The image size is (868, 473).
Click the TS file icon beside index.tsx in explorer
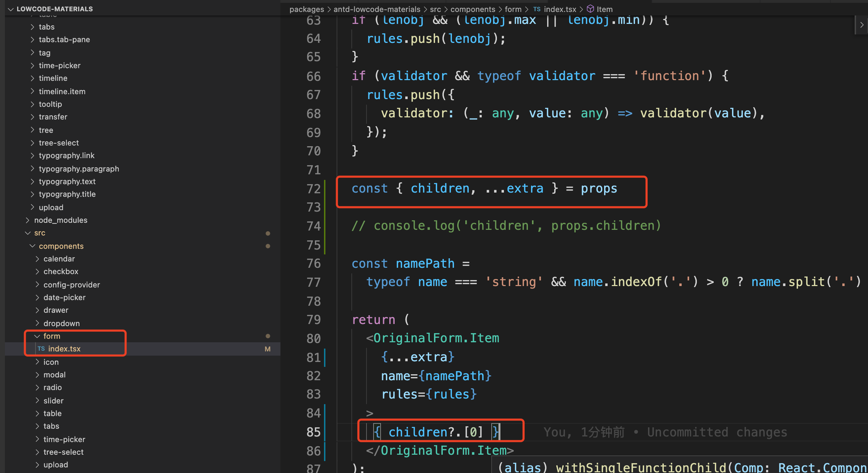click(41, 349)
